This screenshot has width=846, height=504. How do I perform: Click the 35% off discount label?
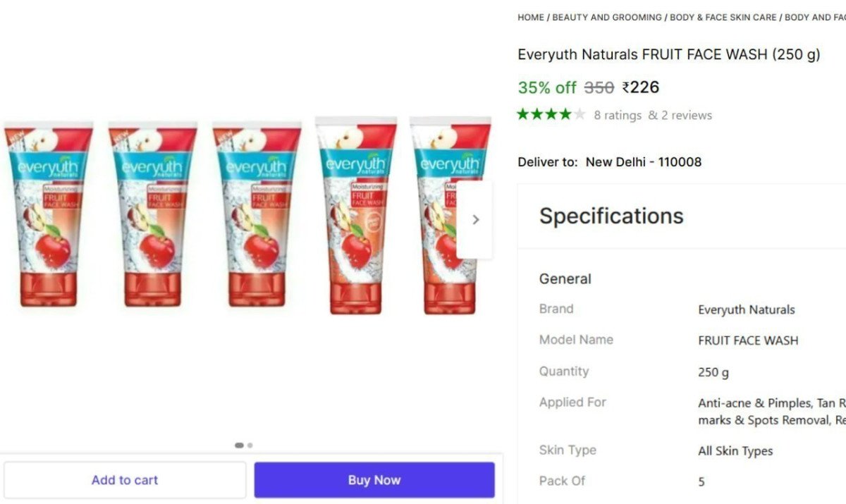point(547,87)
